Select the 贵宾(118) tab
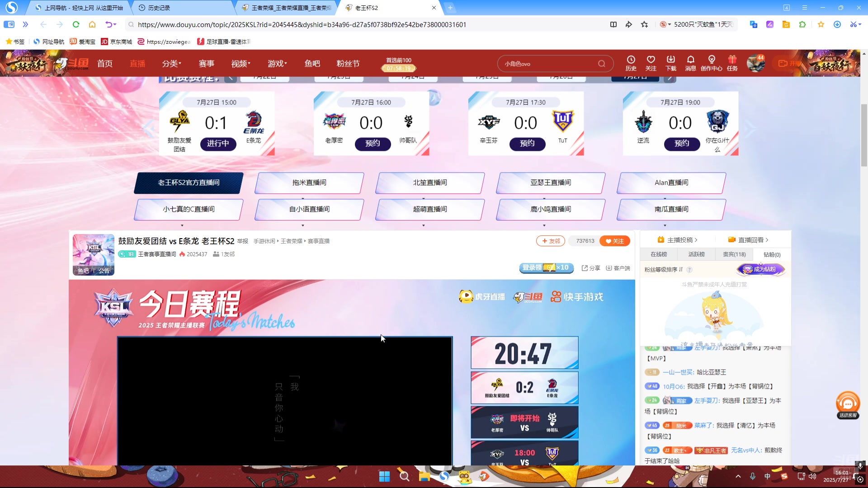Image resolution: width=868 pixels, height=488 pixels. coord(734,254)
